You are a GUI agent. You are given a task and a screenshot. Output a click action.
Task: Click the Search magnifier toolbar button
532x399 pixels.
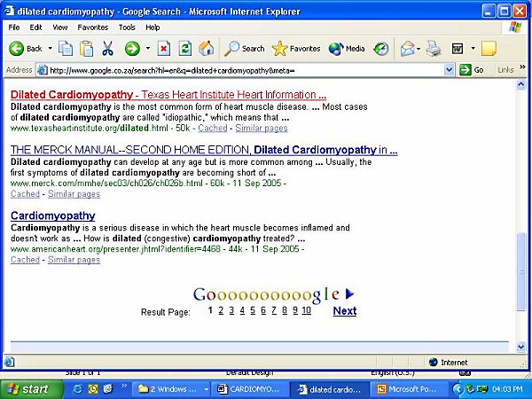[x=245, y=49]
